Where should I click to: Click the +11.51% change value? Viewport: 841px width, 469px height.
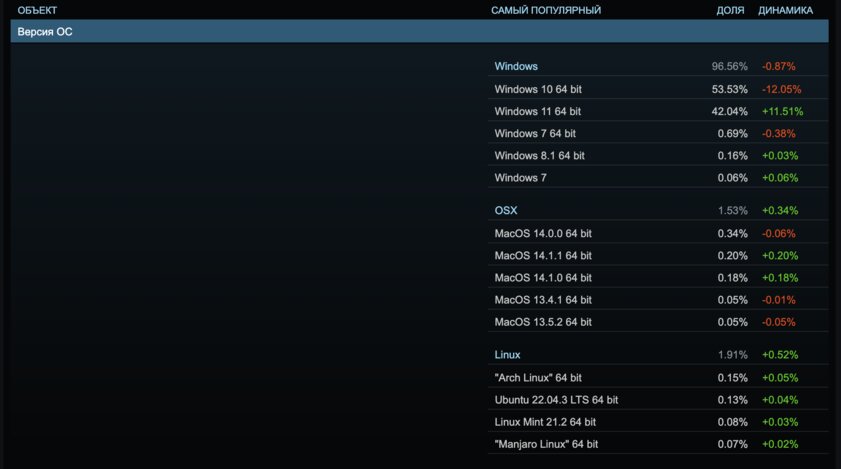[x=783, y=111]
